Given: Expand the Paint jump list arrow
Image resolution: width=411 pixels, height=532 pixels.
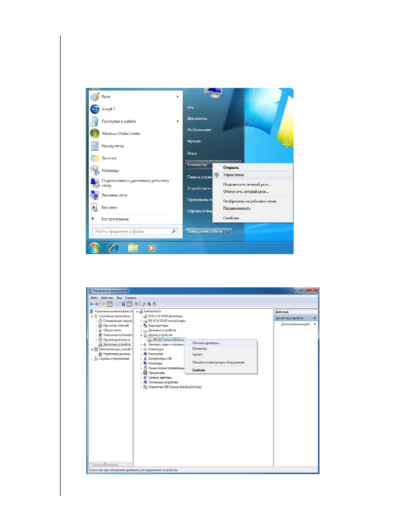Looking at the screenshot, I should 177,96.
